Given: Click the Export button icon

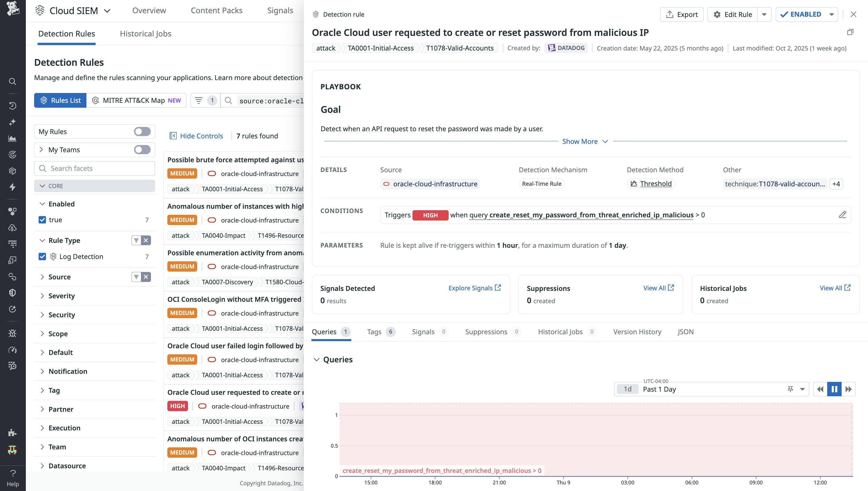Looking at the screenshot, I should click(670, 15).
